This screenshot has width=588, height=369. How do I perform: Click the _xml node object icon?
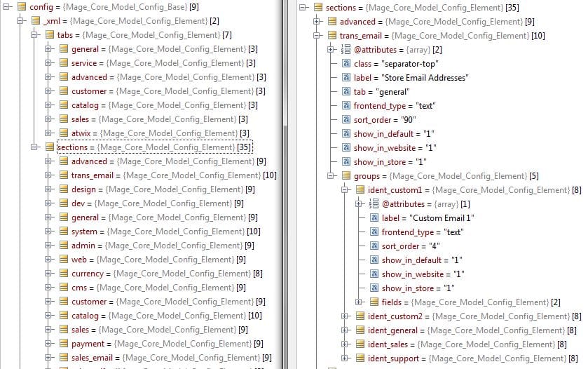pyautogui.click(x=36, y=20)
